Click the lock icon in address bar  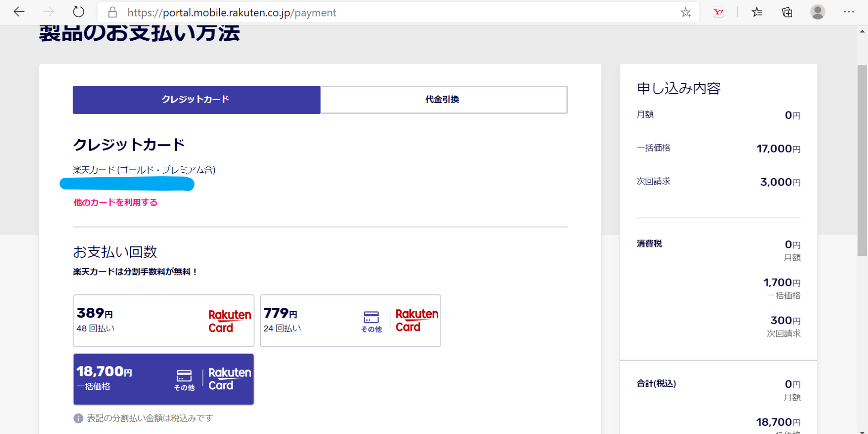point(112,12)
